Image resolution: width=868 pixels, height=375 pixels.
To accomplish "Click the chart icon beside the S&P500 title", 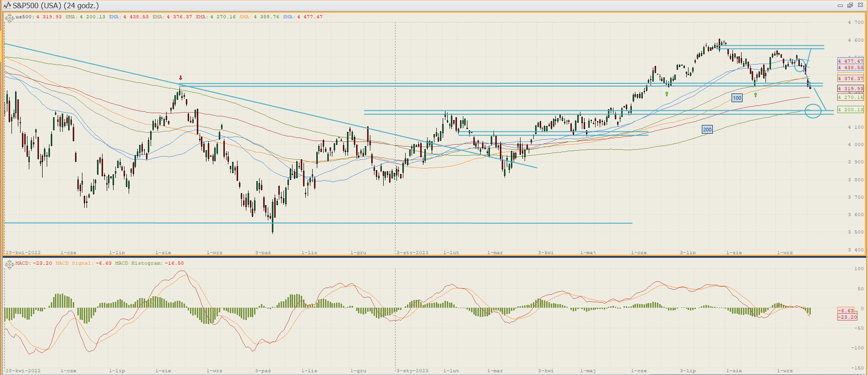I will [7, 5].
